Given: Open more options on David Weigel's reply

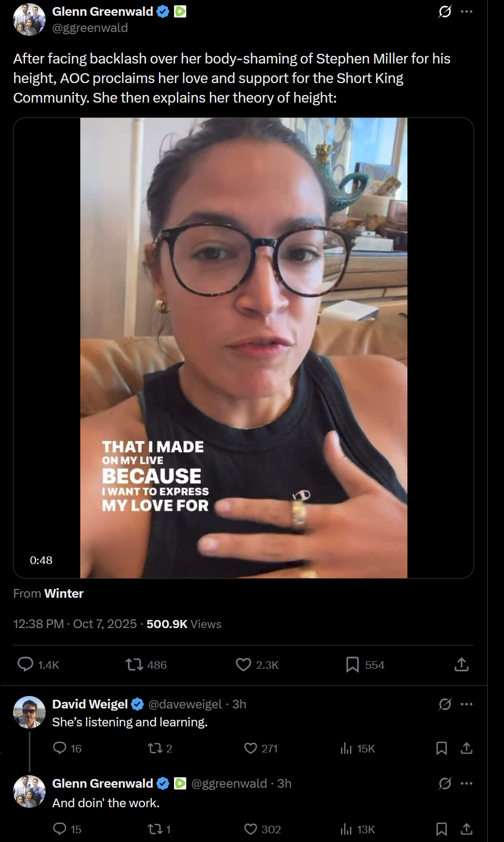Looking at the screenshot, I should pyautogui.click(x=467, y=704).
